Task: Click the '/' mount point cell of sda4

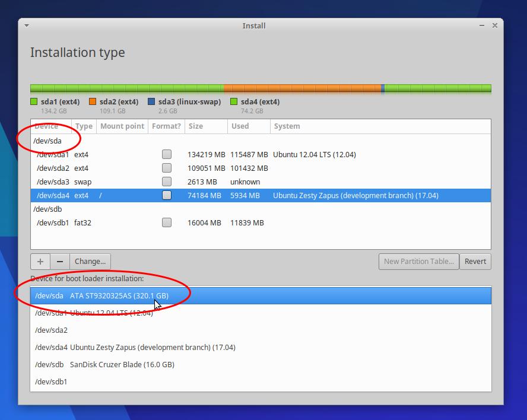Action: coord(100,195)
